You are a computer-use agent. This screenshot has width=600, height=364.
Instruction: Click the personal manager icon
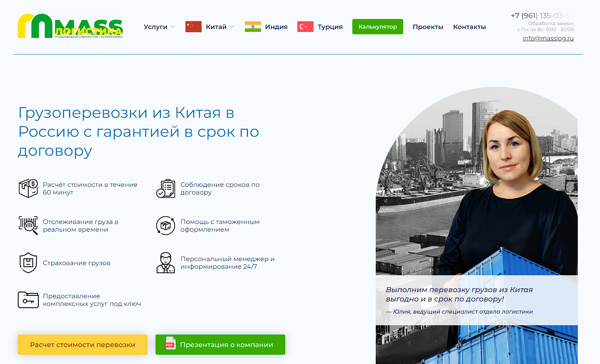pos(166,263)
